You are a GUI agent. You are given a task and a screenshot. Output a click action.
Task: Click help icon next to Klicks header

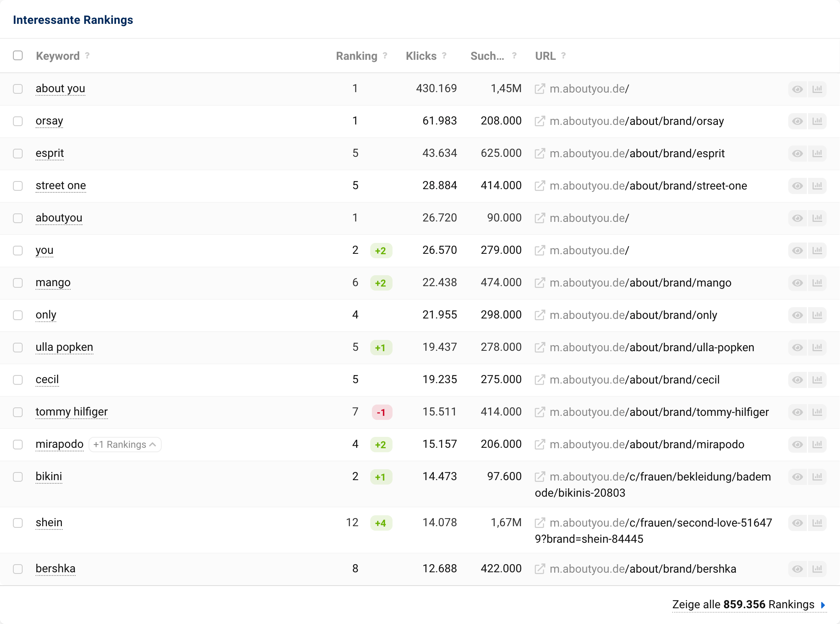click(444, 56)
